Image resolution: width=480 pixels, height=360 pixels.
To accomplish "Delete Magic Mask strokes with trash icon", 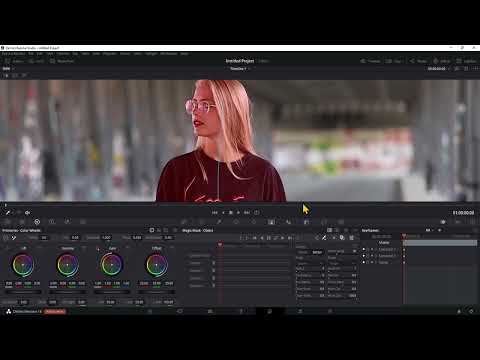I will pos(351,238).
